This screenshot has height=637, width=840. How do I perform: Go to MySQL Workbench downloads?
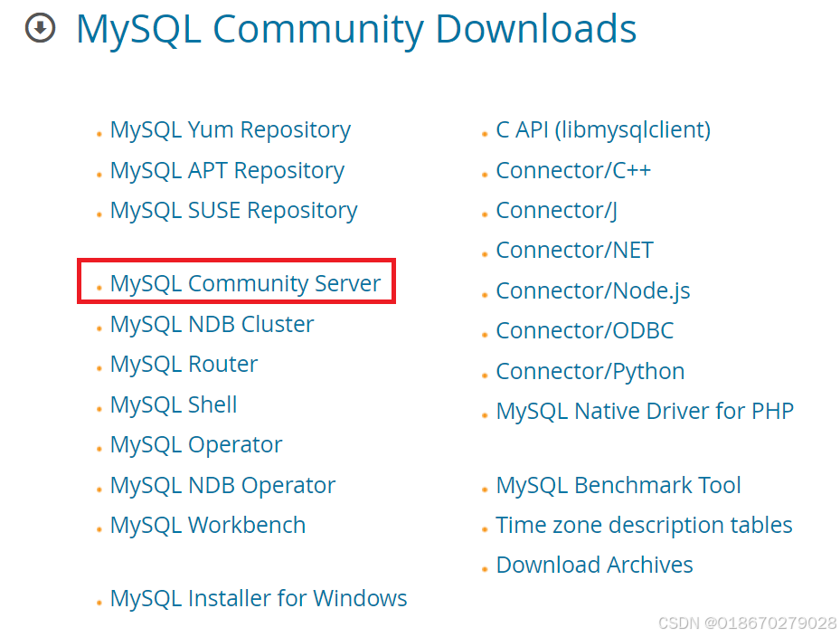[x=208, y=526]
